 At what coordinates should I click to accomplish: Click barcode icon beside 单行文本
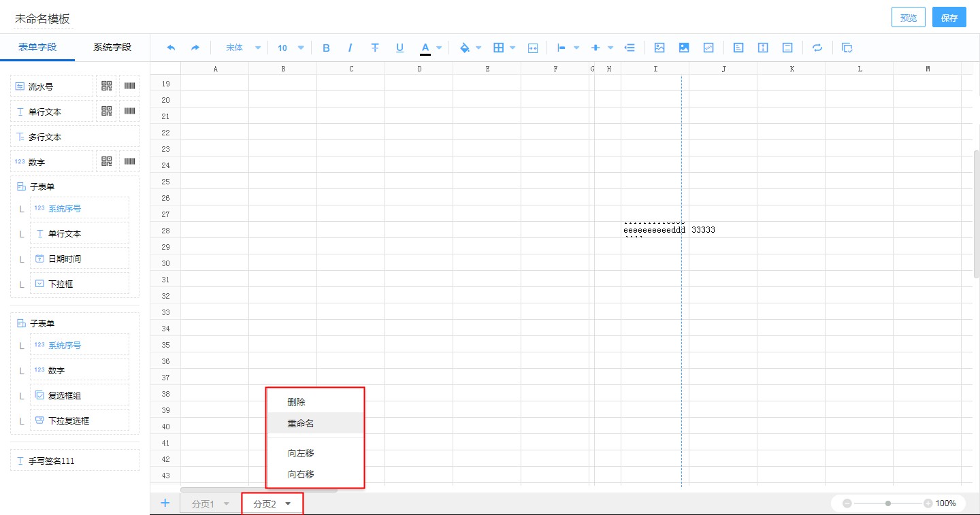coord(129,111)
